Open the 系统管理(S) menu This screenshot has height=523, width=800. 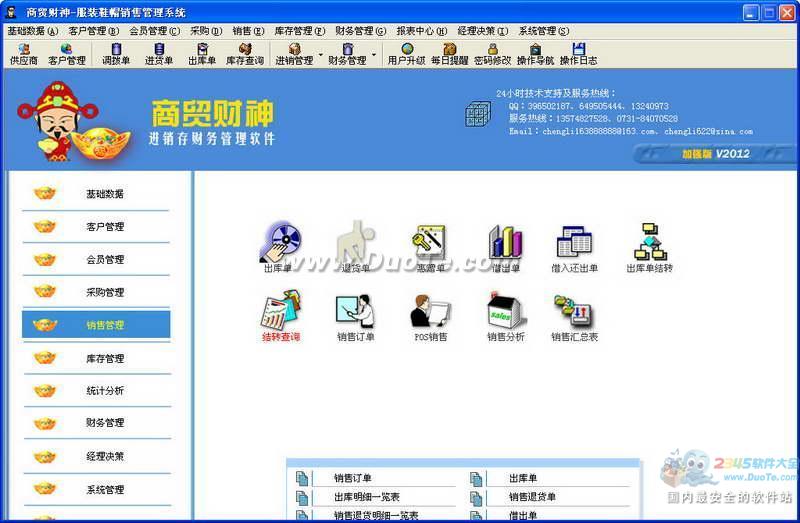coord(544,31)
